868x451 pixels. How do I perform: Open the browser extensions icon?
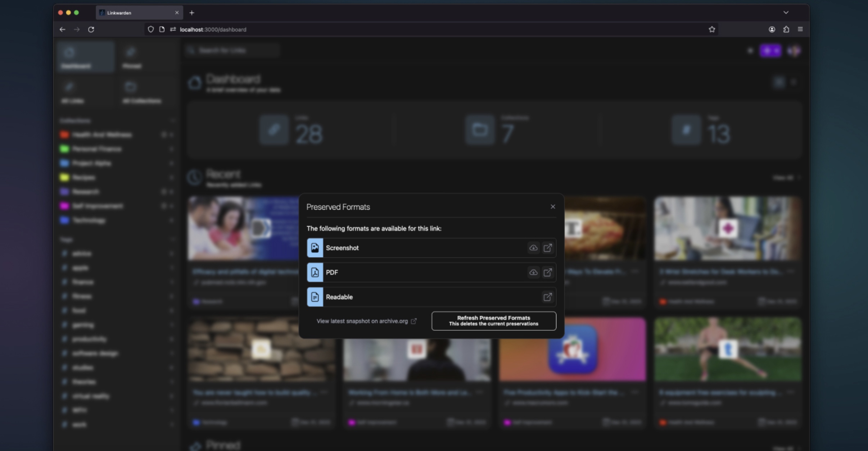[786, 29]
